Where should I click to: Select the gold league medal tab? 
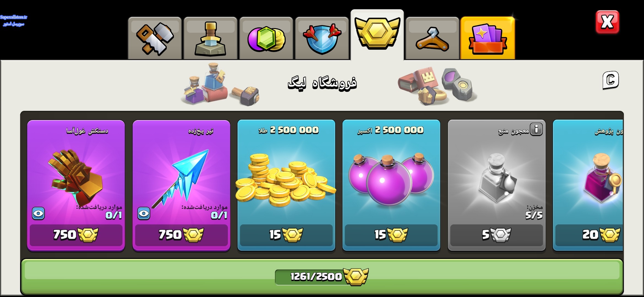[377, 35]
